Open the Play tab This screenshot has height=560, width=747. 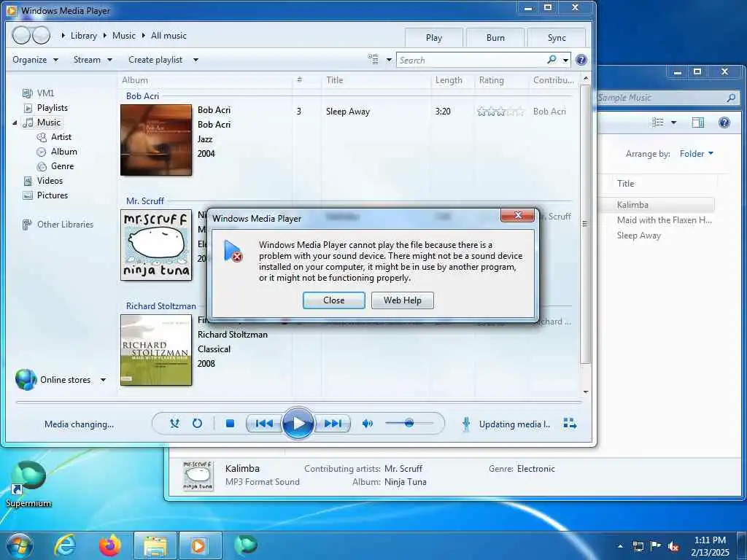[434, 38]
